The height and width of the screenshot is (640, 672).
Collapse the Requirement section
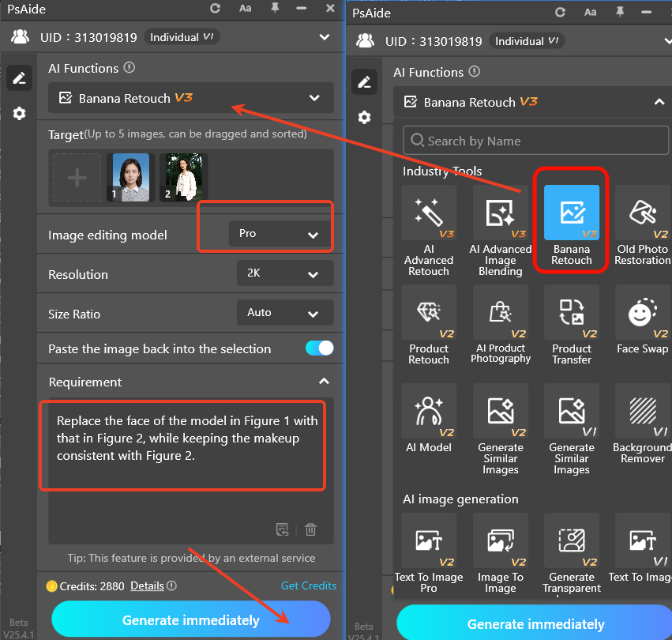[323, 382]
